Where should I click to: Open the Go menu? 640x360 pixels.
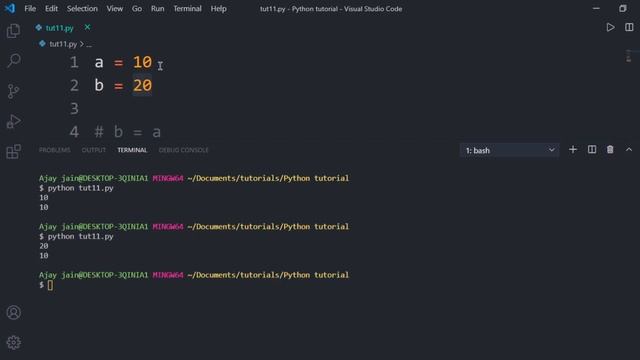[137, 9]
